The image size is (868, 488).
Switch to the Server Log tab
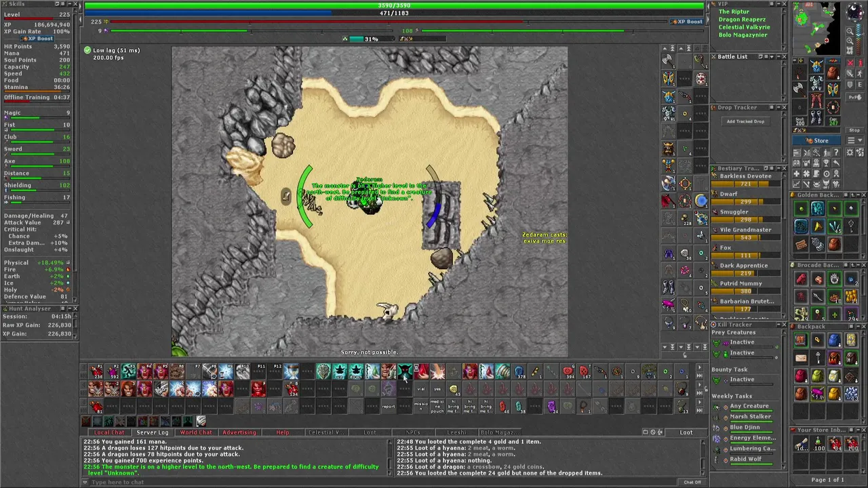pyautogui.click(x=153, y=432)
